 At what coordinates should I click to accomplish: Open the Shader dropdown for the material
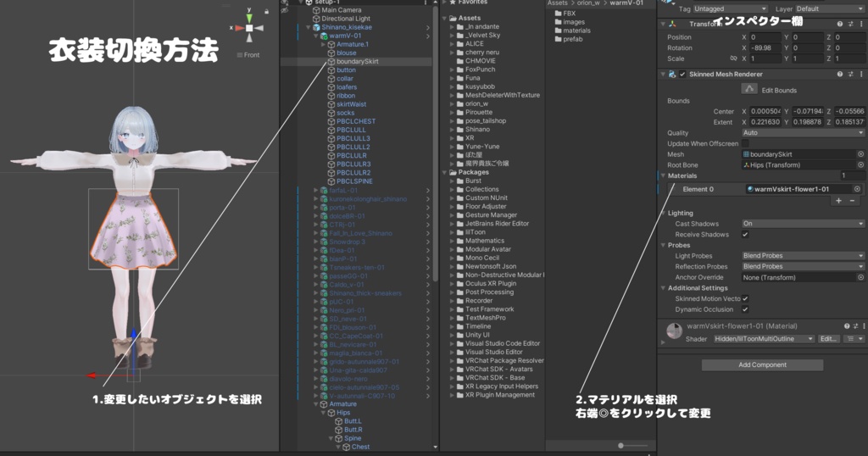tap(764, 339)
